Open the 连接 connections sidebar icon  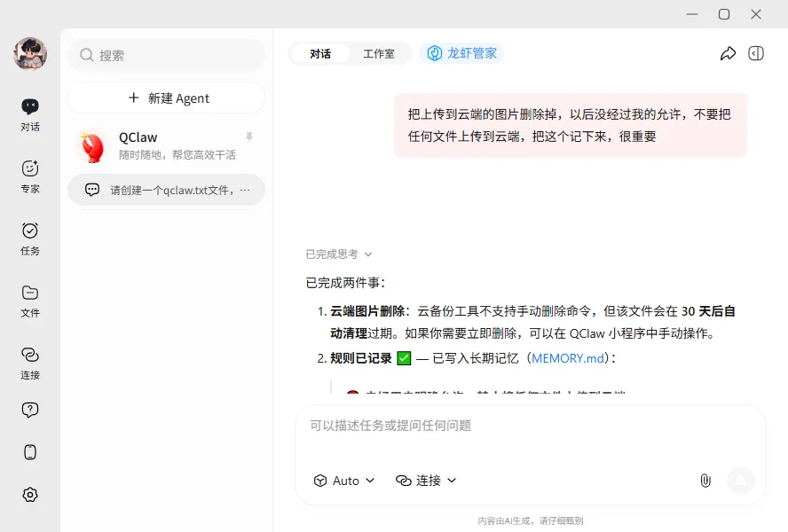[30, 364]
